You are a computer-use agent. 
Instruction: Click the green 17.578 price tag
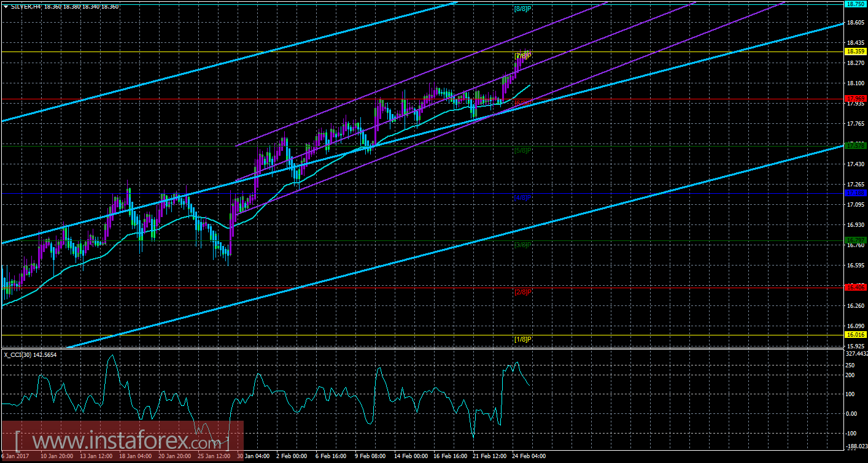tap(855, 146)
